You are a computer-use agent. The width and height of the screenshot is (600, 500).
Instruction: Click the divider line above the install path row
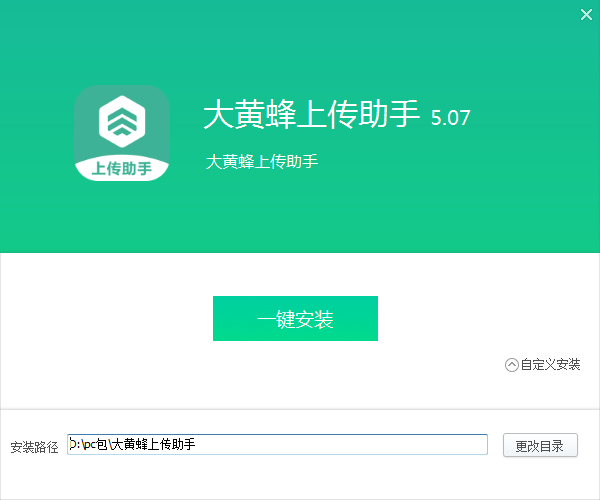[x=300, y=409]
